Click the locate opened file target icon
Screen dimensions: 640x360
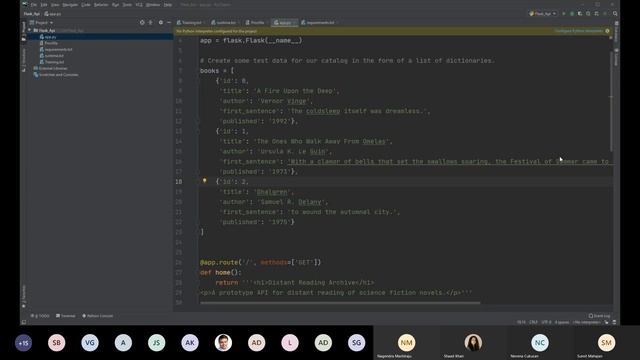[142, 22]
